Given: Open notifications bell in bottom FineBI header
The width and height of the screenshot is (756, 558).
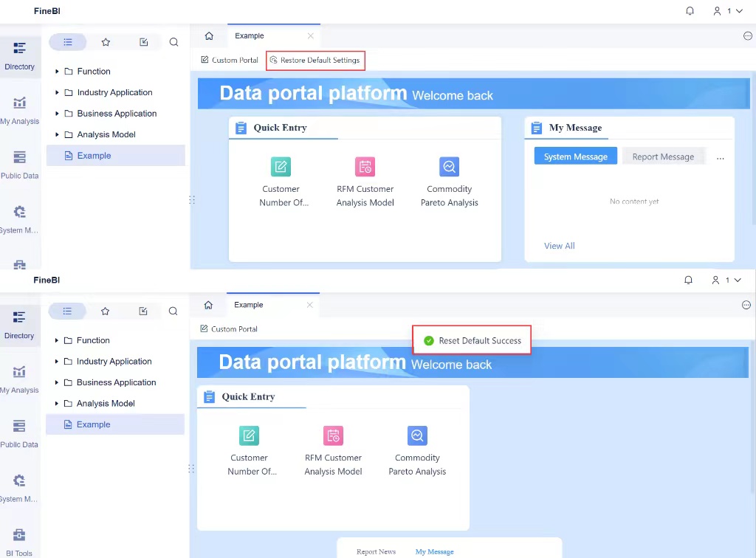Looking at the screenshot, I should point(689,280).
